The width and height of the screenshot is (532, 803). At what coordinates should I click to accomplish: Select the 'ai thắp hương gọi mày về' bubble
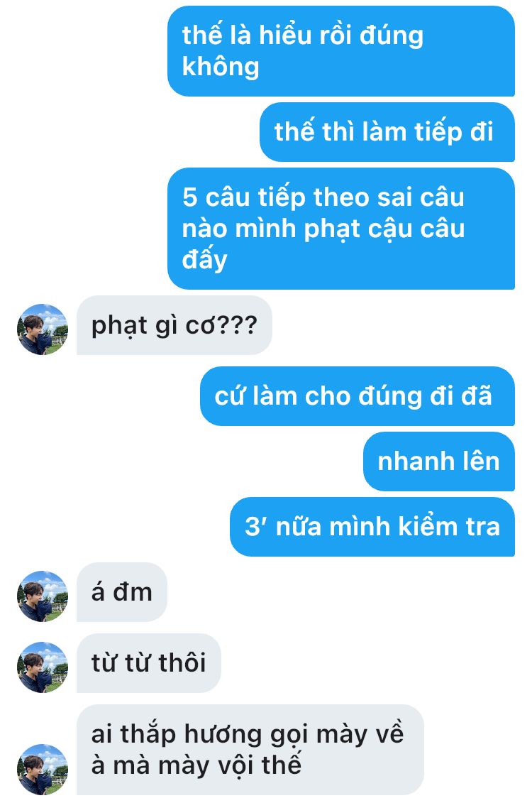250,750
